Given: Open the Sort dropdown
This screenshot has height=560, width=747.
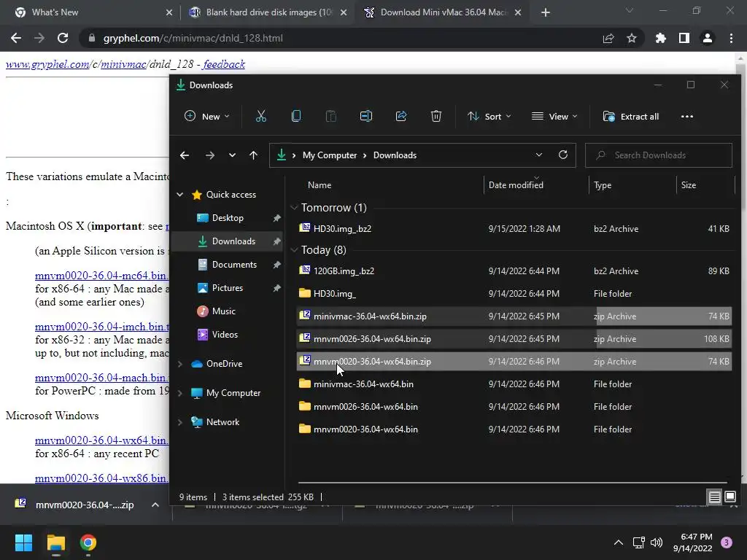Looking at the screenshot, I should point(489,116).
